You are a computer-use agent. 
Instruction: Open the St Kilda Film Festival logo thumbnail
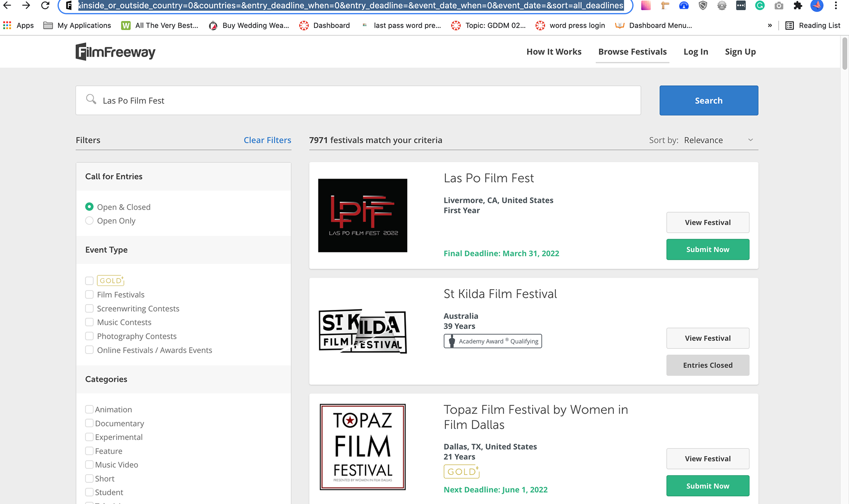point(363,331)
